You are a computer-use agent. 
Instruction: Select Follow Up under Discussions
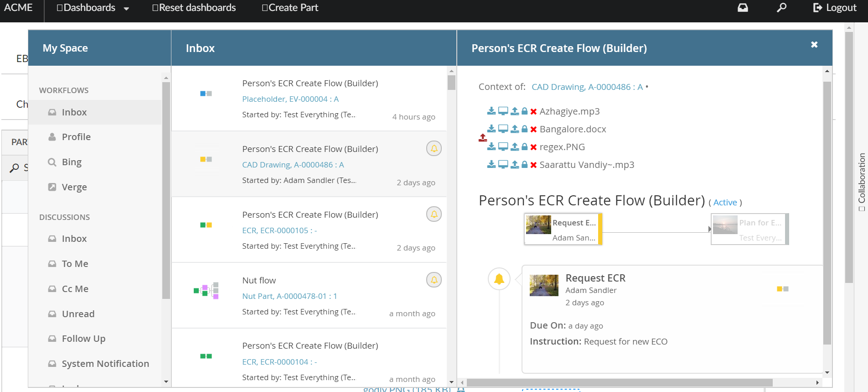[x=83, y=339]
